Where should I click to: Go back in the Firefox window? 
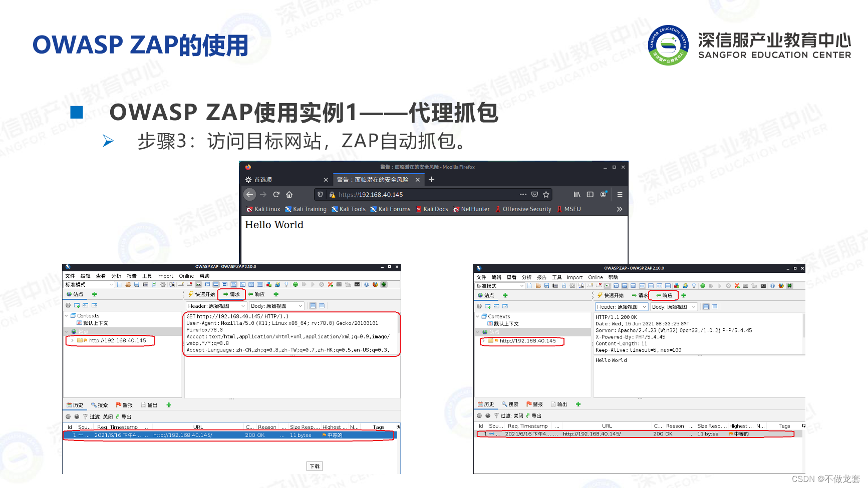pos(249,194)
